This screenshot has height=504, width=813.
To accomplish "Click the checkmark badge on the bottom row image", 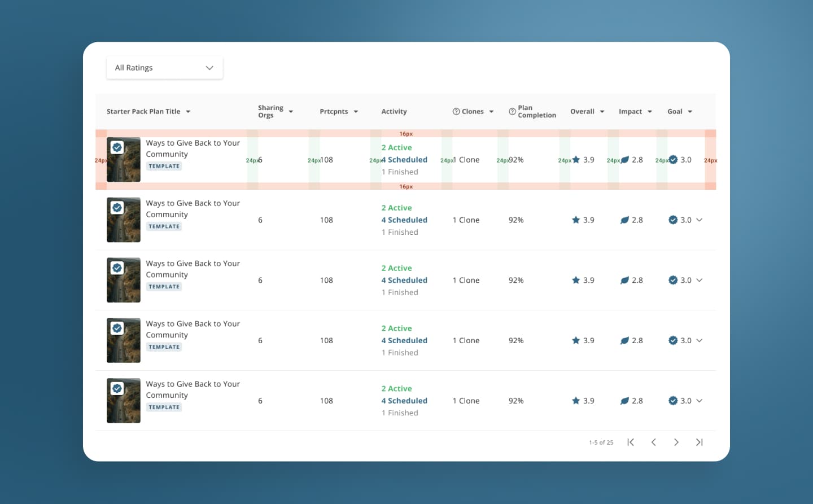I will pos(117,388).
